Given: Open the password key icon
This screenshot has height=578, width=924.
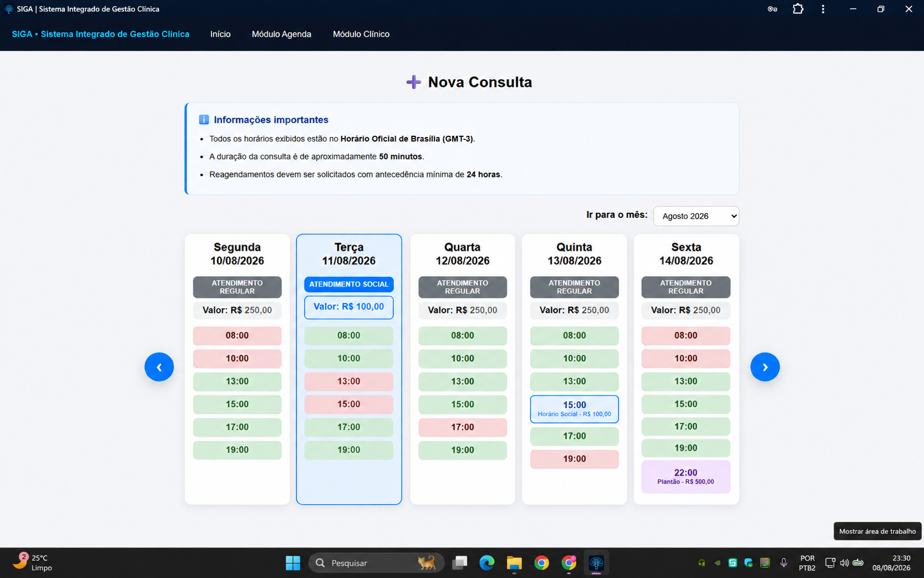Looking at the screenshot, I should (773, 9).
